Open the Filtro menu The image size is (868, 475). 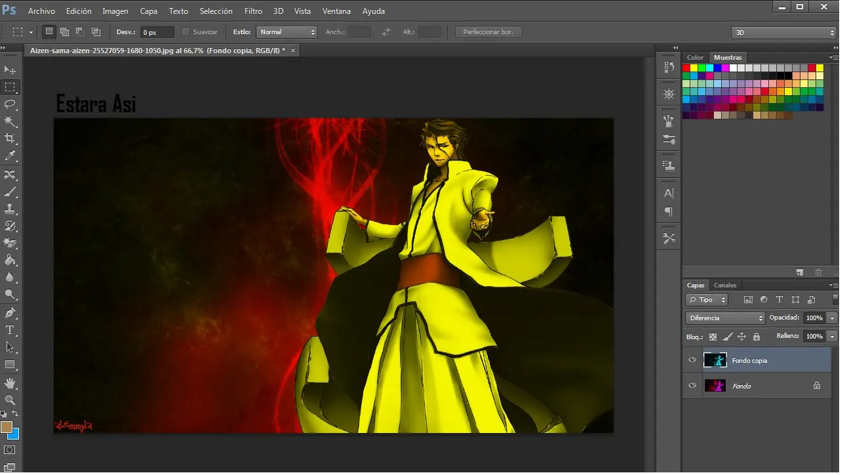[253, 11]
